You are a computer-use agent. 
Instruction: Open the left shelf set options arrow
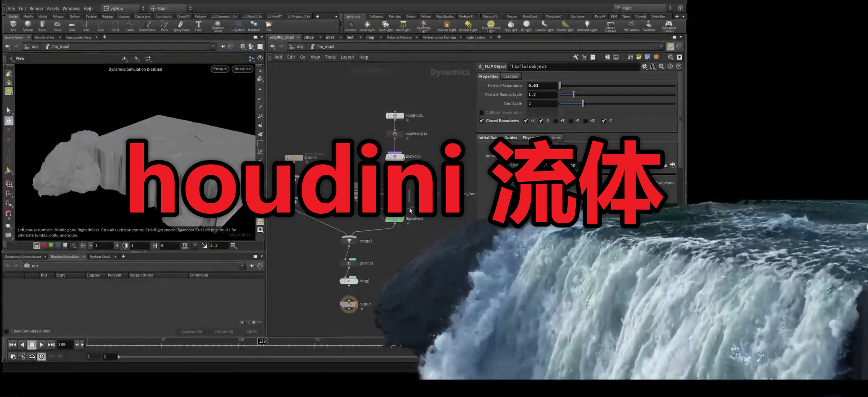336,17
